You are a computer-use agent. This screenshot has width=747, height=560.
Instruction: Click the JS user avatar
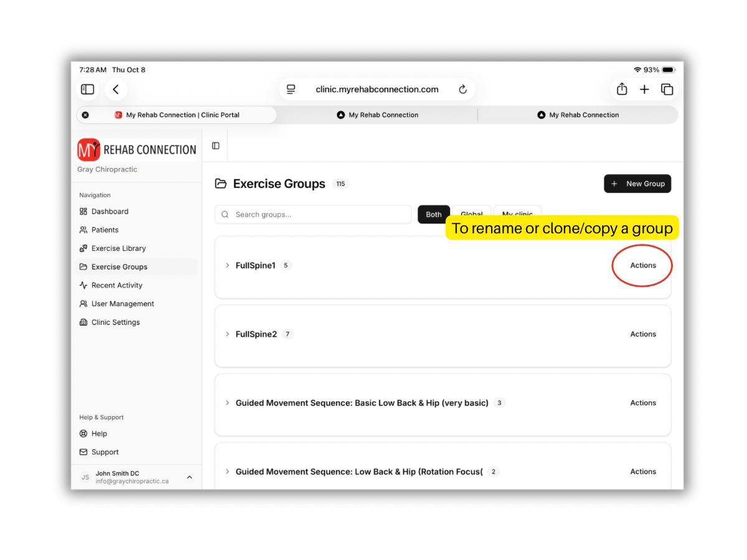pyautogui.click(x=85, y=477)
